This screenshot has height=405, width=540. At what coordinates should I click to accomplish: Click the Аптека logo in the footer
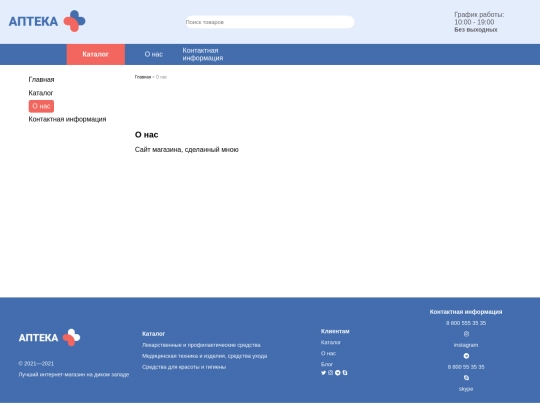point(50,338)
